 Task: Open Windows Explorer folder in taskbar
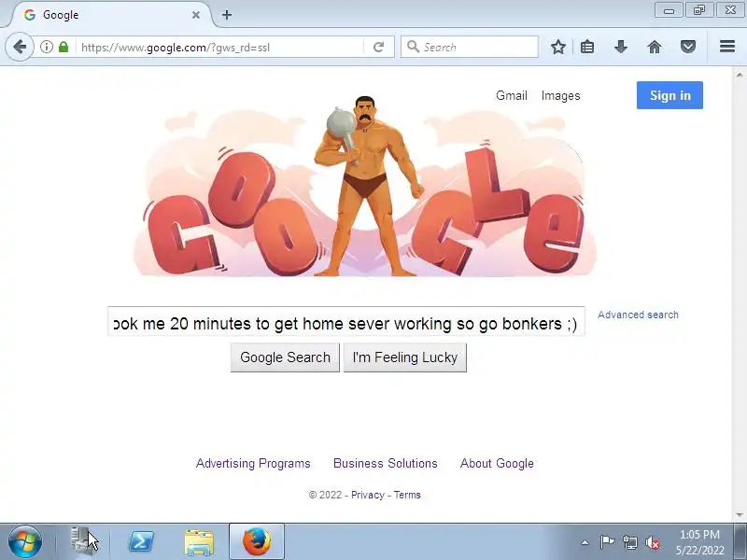click(199, 542)
